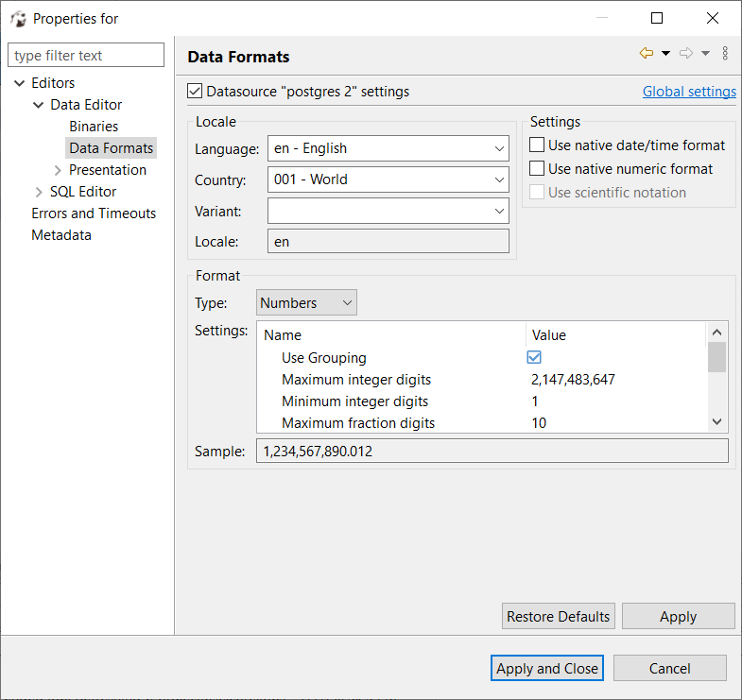Open the Variant combo box
This screenshot has width=742, height=700.
click(x=388, y=211)
